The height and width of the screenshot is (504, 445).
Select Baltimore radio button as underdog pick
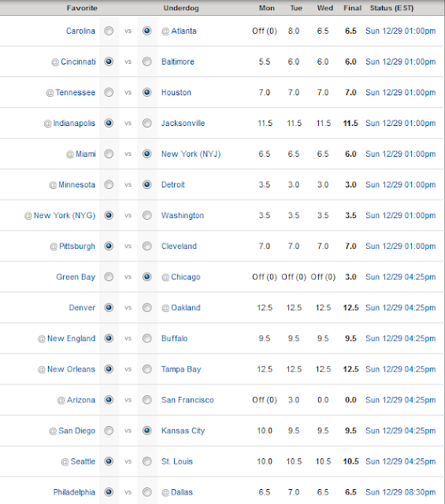pyautogui.click(x=147, y=61)
